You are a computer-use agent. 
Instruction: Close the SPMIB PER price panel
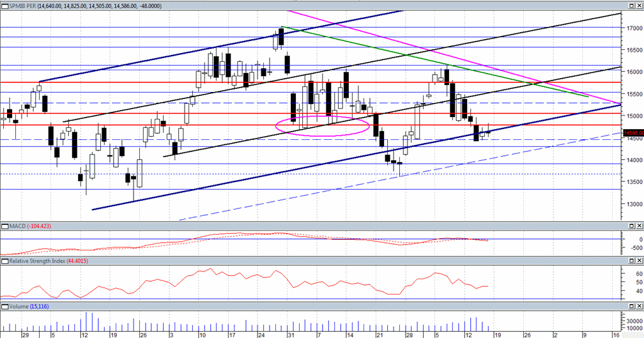tap(639, 6)
